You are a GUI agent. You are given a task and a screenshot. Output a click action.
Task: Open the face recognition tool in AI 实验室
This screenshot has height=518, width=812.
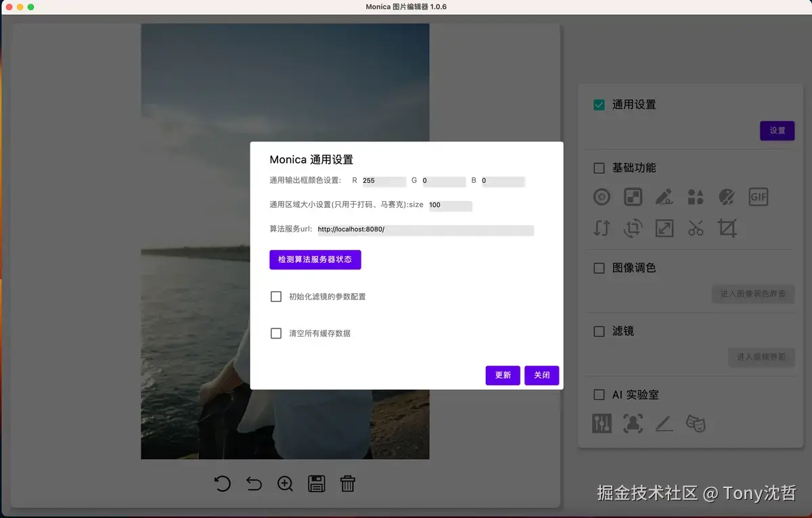[x=633, y=423]
